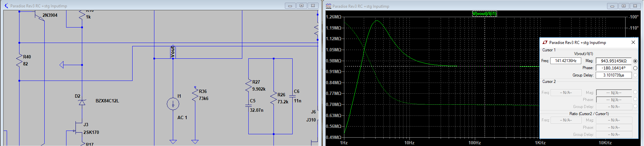The width and height of the screenshot is (644, 146).
Task: Click the ground symbol below I1 source
Action: click(x=173, y=142)
